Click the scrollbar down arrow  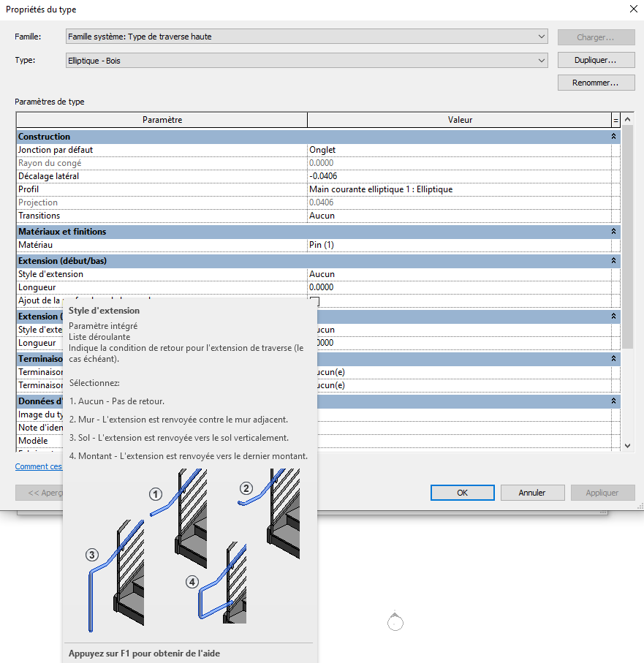627,445
